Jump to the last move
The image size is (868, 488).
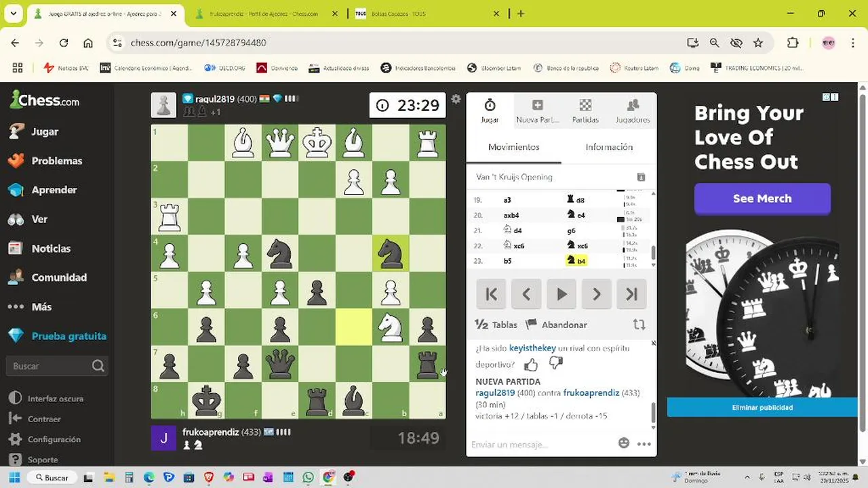(631, 294)
